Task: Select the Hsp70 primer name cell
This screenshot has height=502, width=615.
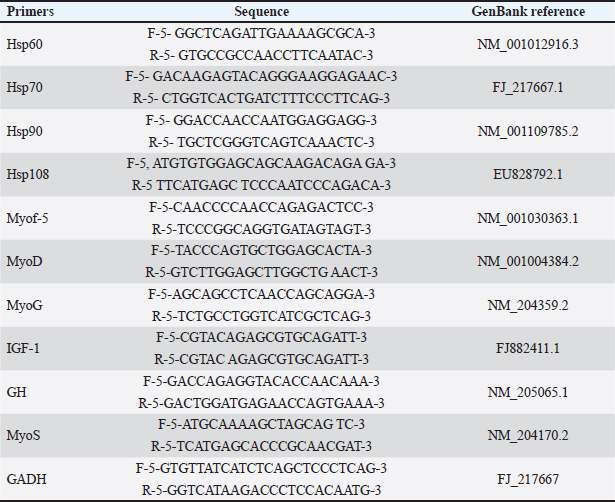Action: point(23,87)
